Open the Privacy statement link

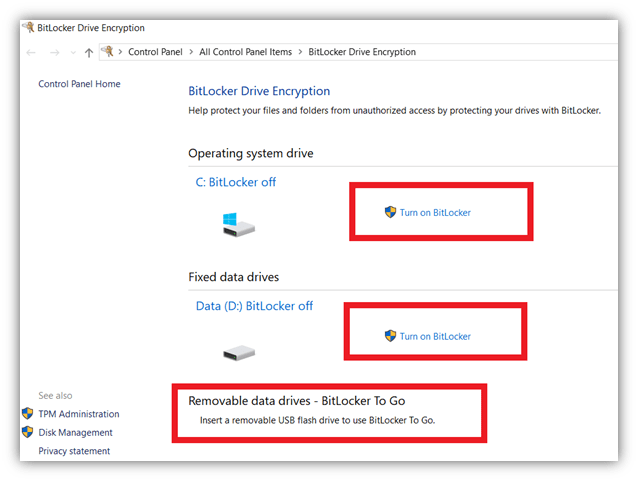[74, 451]
